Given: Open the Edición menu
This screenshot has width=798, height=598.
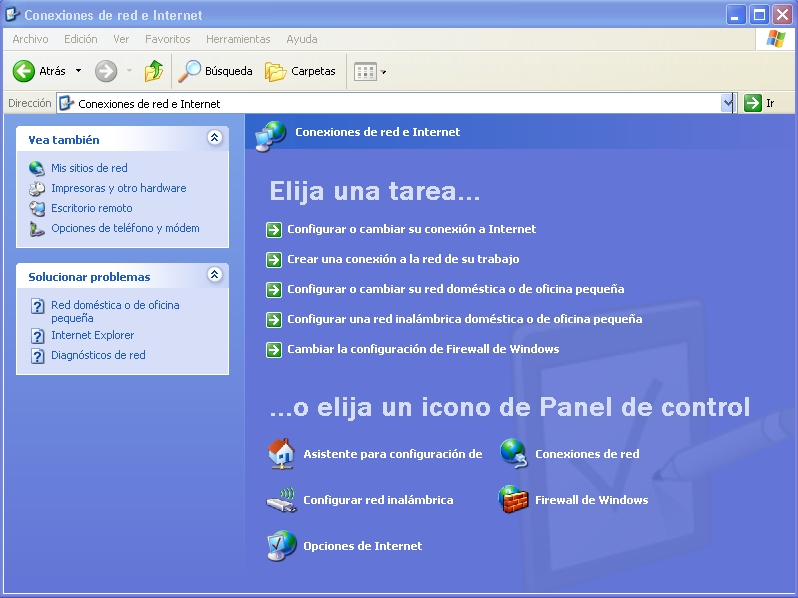Looking at the screenshot, I should [x=80, y=39].
